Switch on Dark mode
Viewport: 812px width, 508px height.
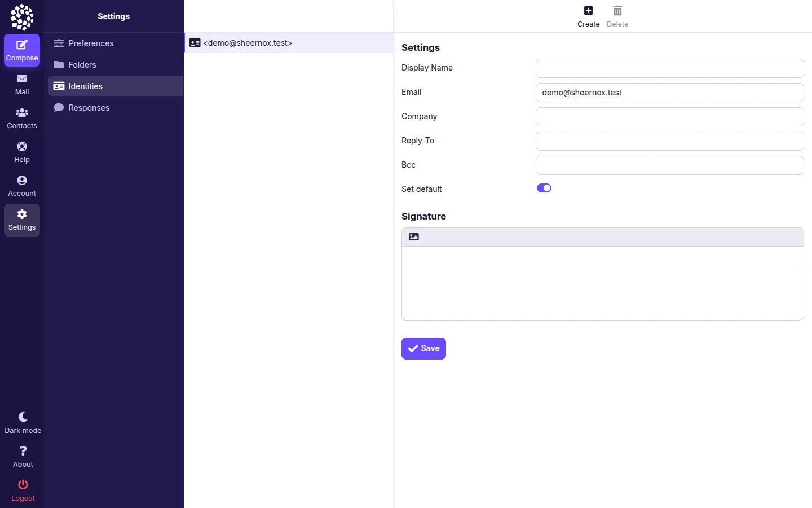(23, 423)
